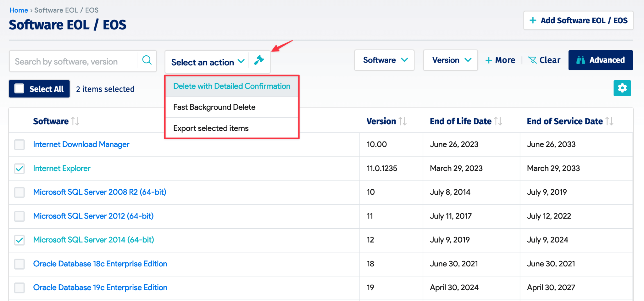Toggle the Select All checkbox
This screenshot has height=301, width=644.
[19, 89]
